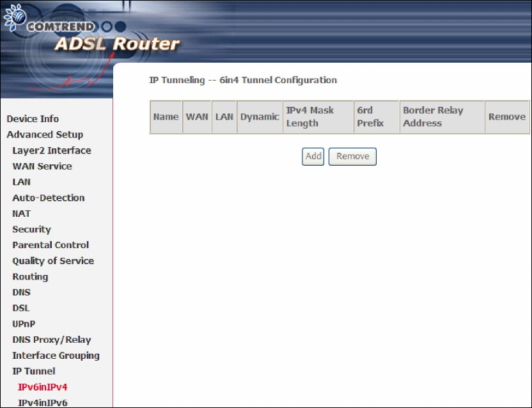Click the Name column header

(166, 117)
